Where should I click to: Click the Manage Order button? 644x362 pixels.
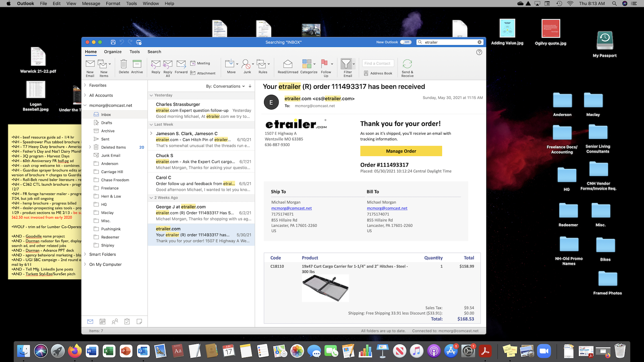pyautogui.click(x=401, y=151)
